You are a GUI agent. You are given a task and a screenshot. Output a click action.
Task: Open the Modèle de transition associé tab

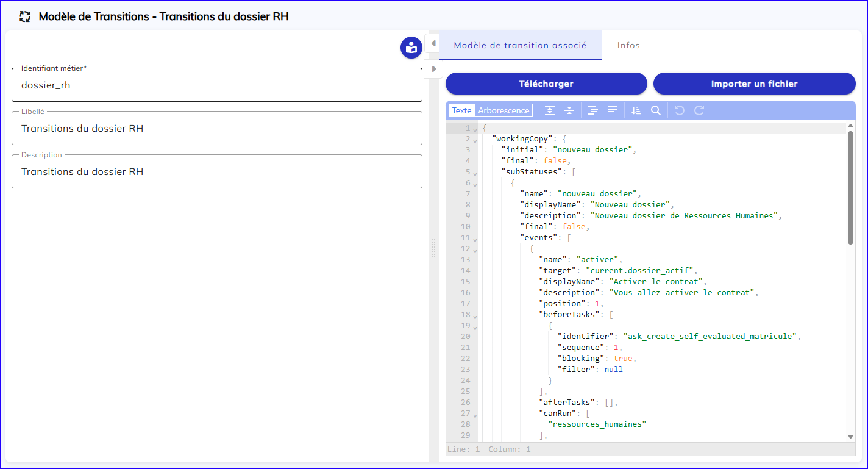click(x=521, y=45)
